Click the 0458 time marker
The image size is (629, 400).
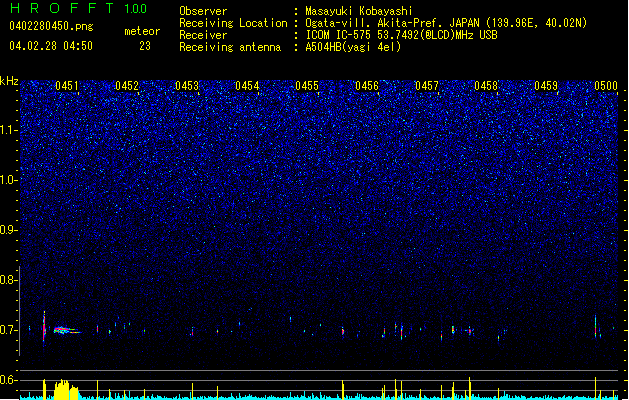[x=486, y=86]
